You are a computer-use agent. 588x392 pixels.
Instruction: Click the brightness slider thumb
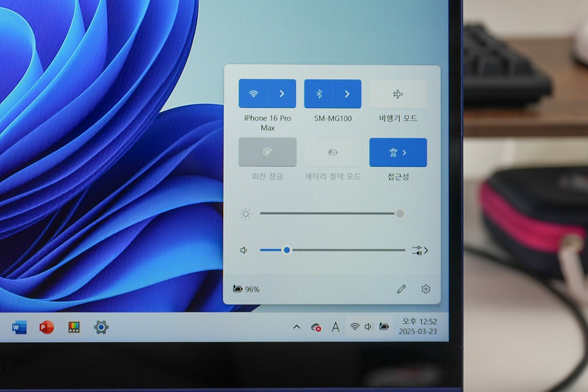400,214
